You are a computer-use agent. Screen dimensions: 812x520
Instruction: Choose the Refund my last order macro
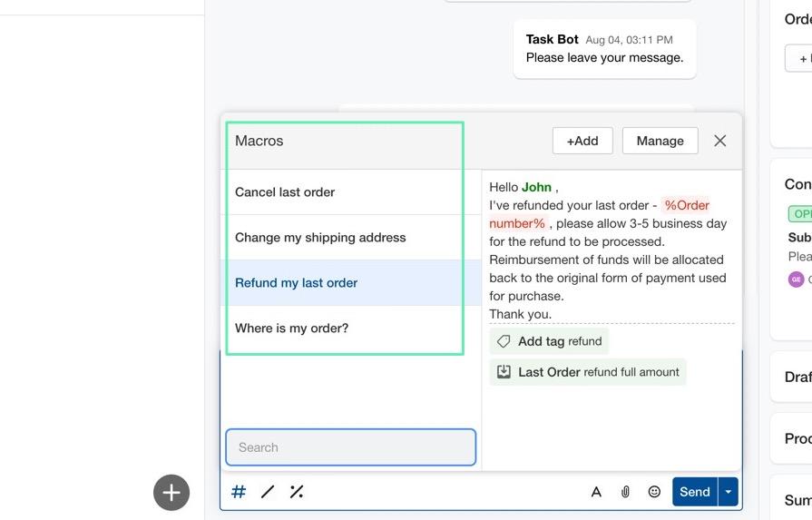(296, 283)
